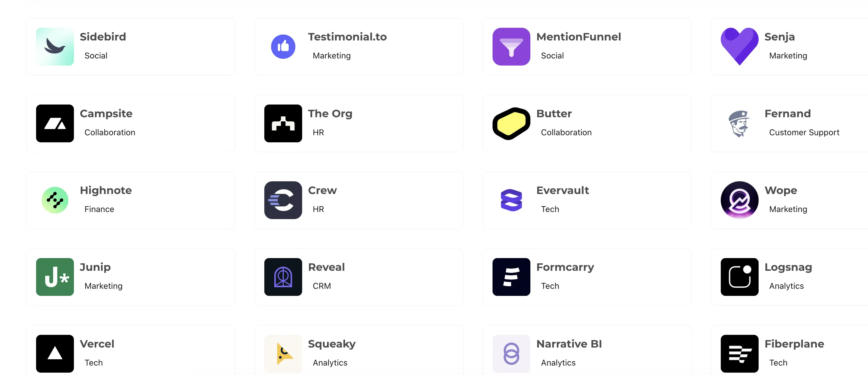Screen dimensions: 868x375
Task: Click the Testimonial.to thumbs-up icon
Action: pos(283,46)
